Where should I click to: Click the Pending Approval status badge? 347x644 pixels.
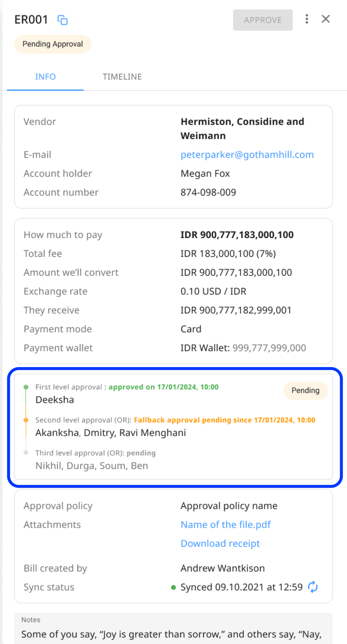point(53,44)
